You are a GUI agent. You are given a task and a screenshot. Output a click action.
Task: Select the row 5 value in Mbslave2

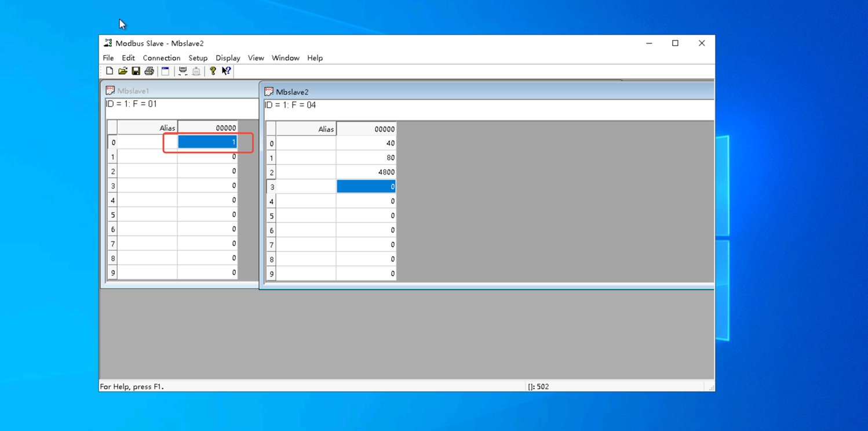[x=366, y=216]
